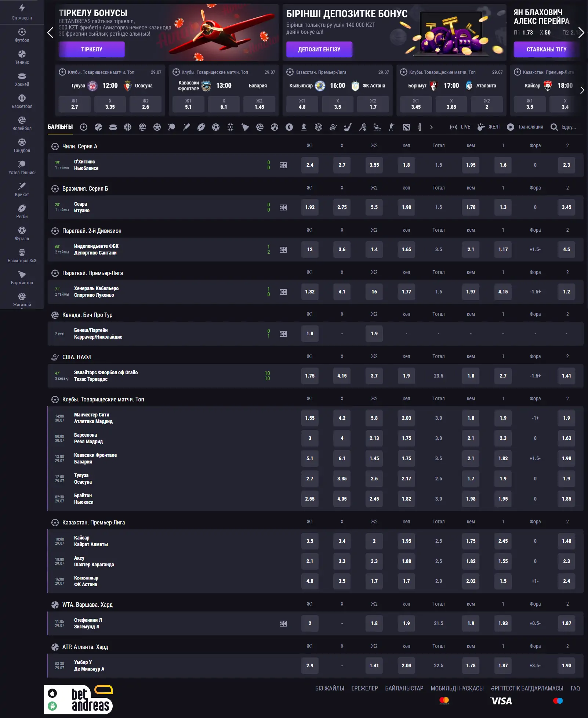
Task: Select Үстел теннисі in the left sidebar
Action: click(x=22, y=167)
